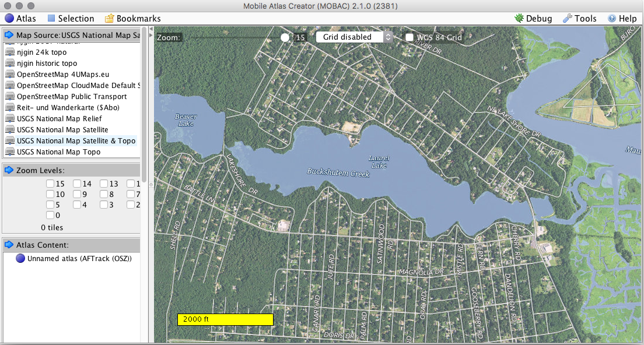Click the globe icon of Unnamed atlas
Screen dimensions: 644x345
coord(20,259)
